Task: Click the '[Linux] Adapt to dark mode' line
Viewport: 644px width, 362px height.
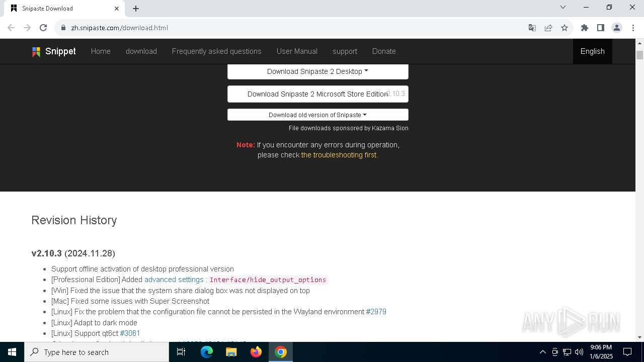Action: point(94,323)
